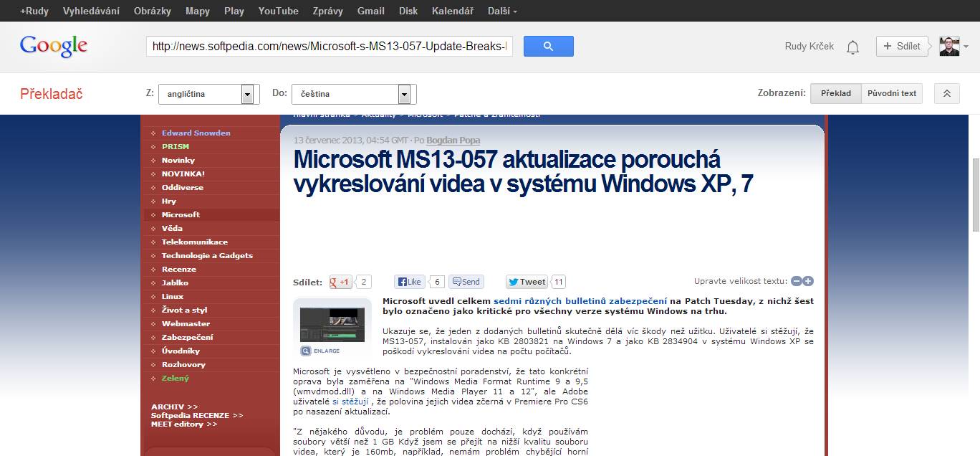
Task: Click the URL input field
Action: coord(330,47)
